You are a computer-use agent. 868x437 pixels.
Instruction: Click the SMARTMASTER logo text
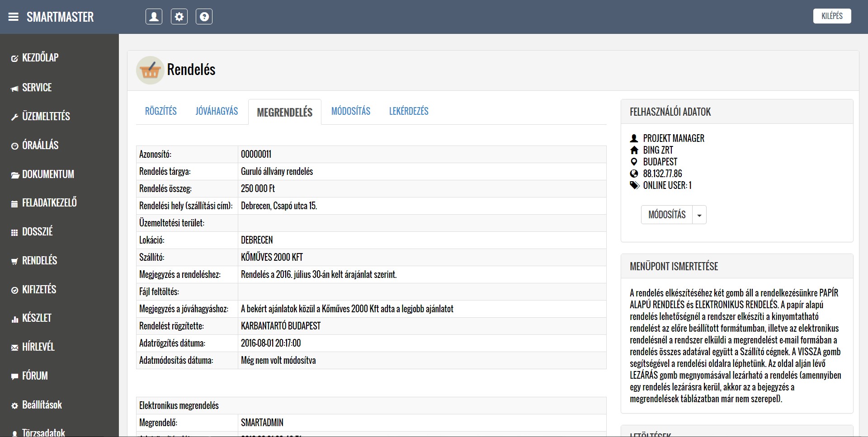[60, 17]
